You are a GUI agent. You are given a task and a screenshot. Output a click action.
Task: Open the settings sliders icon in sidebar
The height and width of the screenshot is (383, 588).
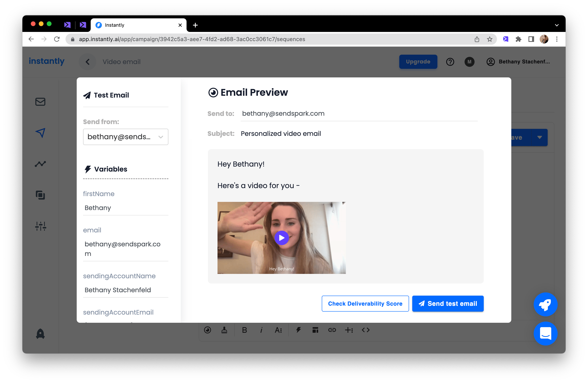(x=41, y=226)
